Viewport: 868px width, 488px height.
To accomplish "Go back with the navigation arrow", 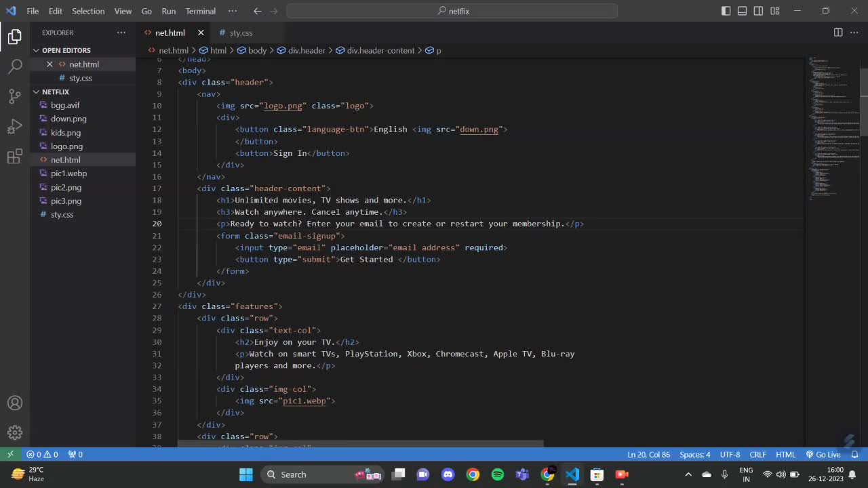I will [257, 11].
